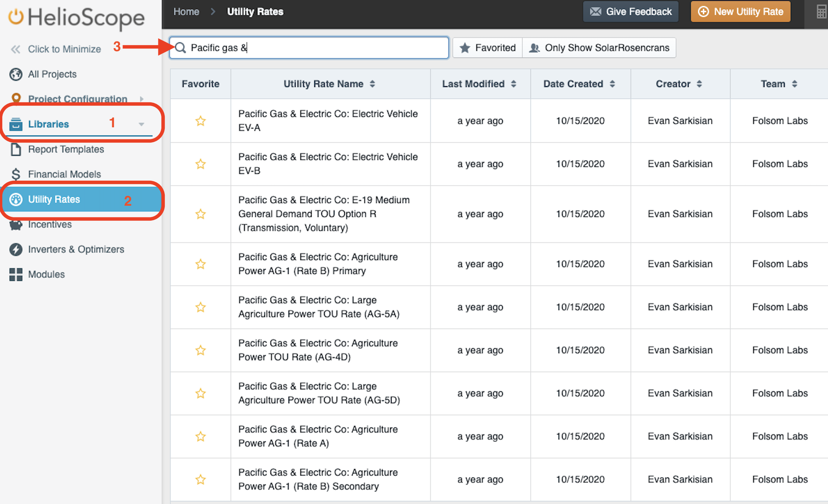828x504 pixels.
Task: Open All Projects globe icon
Action: coord(16,74)
